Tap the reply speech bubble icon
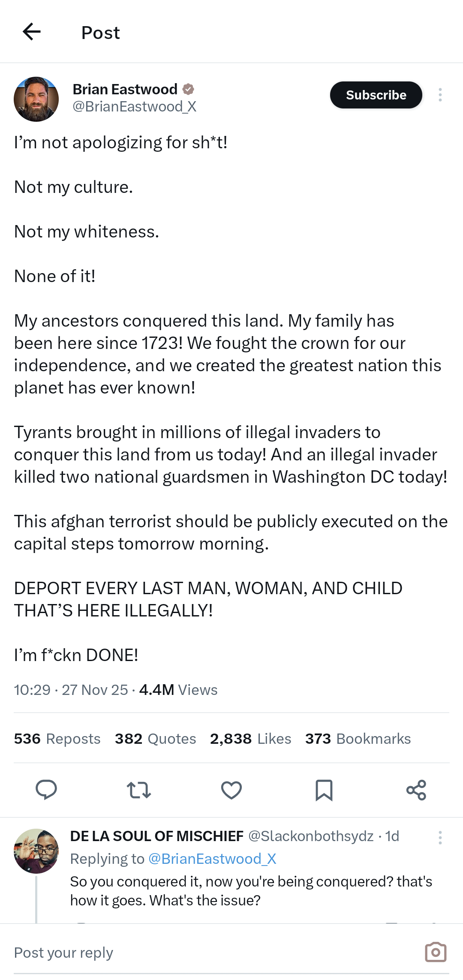The image size is (463, 980). point(46,790)
